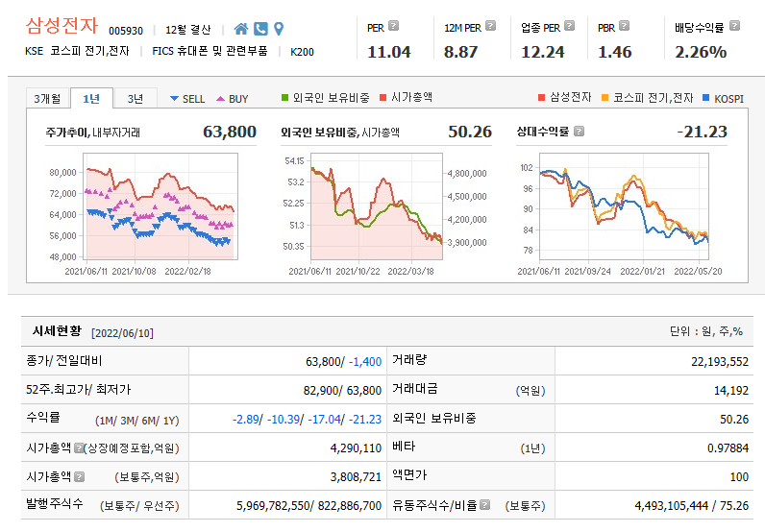This screenshot has height=532, width=765.
Task: Click the green 외국인 보유비중 legend swatch
Action: click(x=284, y=98)
